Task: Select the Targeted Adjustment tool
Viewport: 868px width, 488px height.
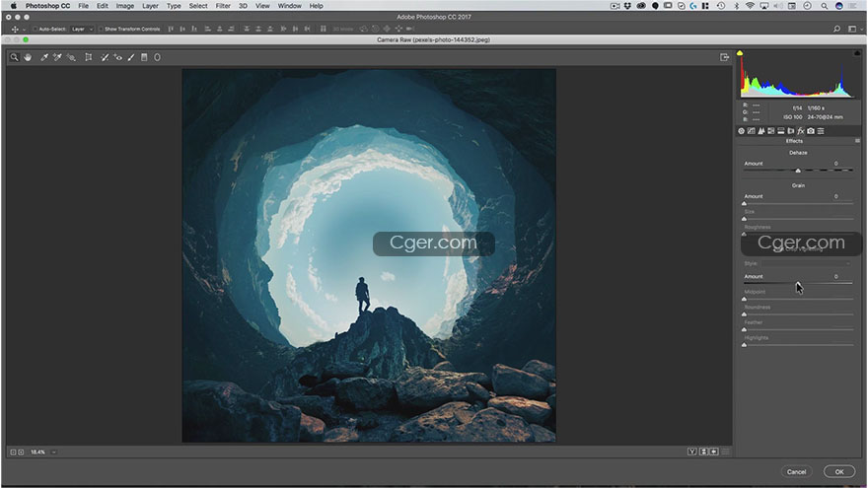Action: 71,57
